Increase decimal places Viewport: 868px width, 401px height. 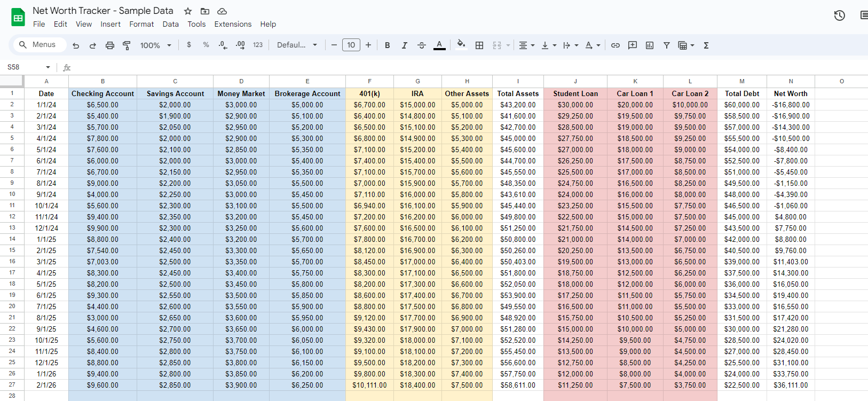tap(240, 45)
